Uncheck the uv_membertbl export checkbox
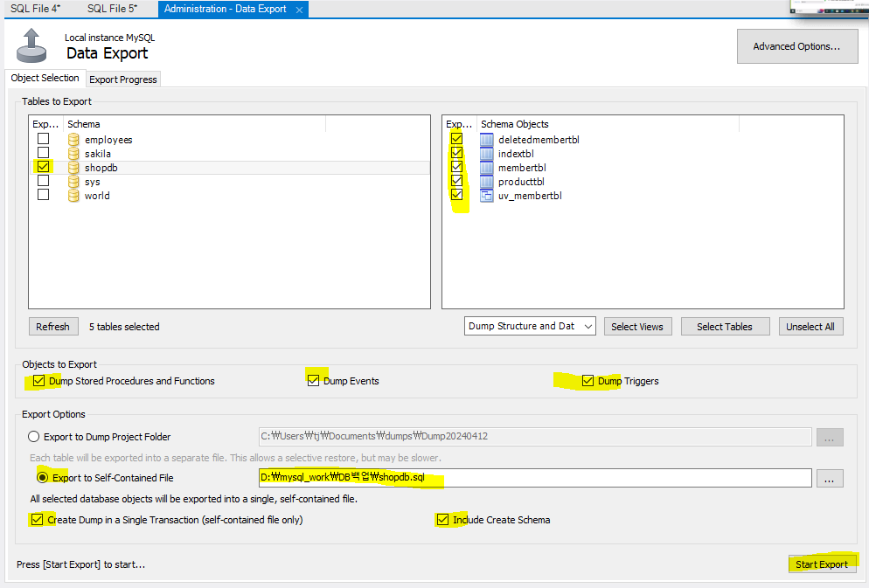Image resolution: width=869 pixels, height=588 pixels. coord(456,194)
